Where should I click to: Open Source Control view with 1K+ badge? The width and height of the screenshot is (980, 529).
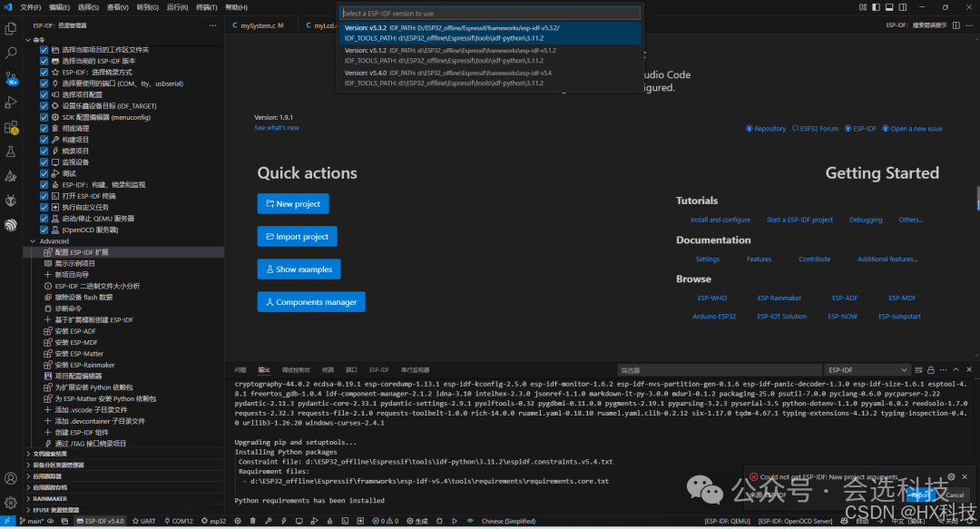click(11, 78)
